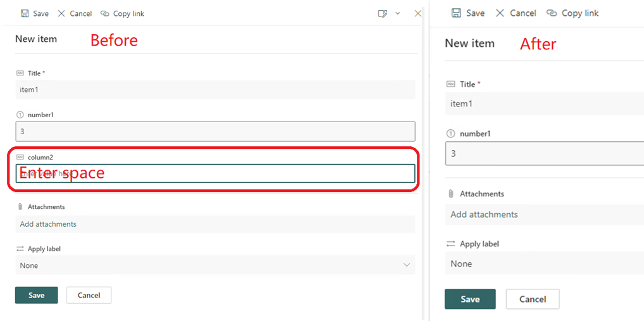Screen dimensions: 644x321
Task: Click the Attachments label in the After panel
Action: (x=482, y=194)
